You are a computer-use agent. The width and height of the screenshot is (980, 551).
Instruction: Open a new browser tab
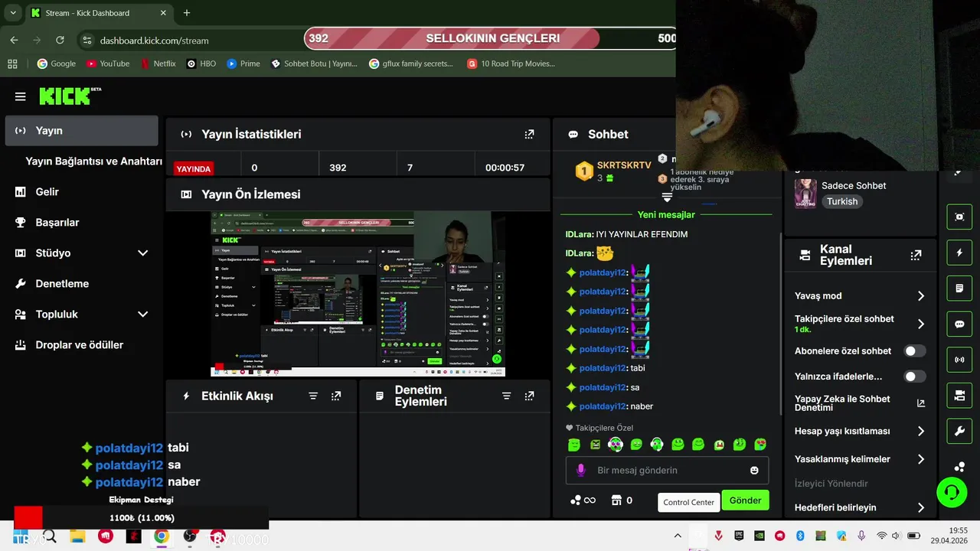187,13
